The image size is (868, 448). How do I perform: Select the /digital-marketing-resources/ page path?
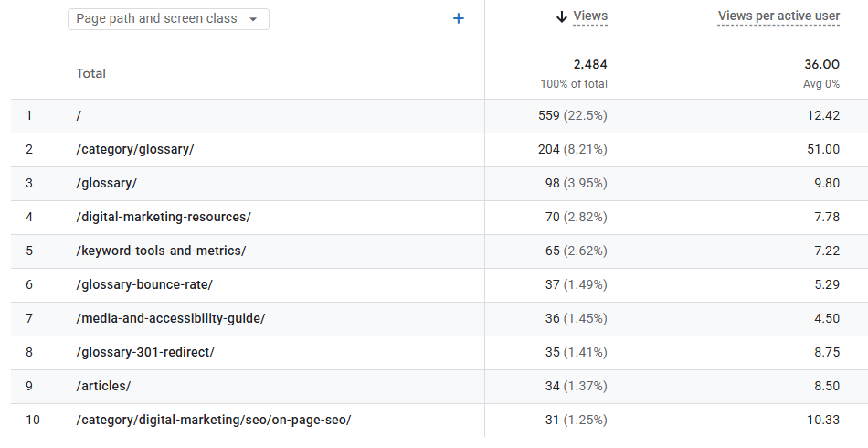[164, 217]
